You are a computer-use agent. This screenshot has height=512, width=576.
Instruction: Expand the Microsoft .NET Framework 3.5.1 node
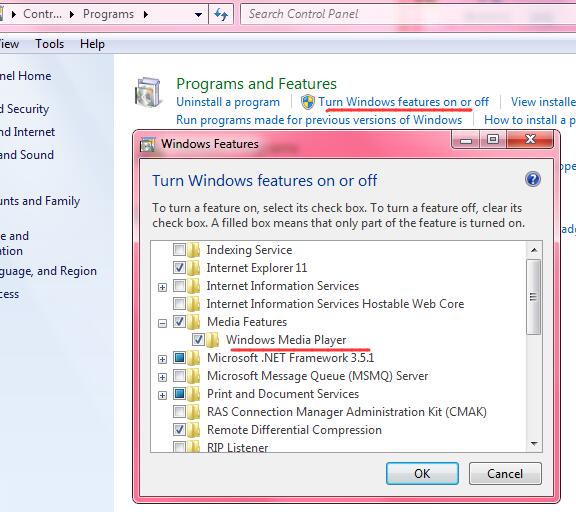(162, 359)
